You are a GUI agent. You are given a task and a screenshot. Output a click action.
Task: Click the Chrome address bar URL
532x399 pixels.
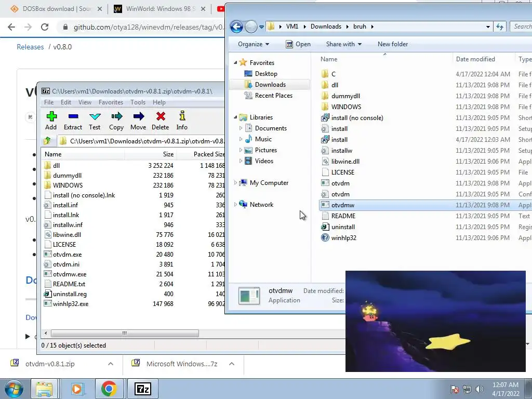[148, 27]
